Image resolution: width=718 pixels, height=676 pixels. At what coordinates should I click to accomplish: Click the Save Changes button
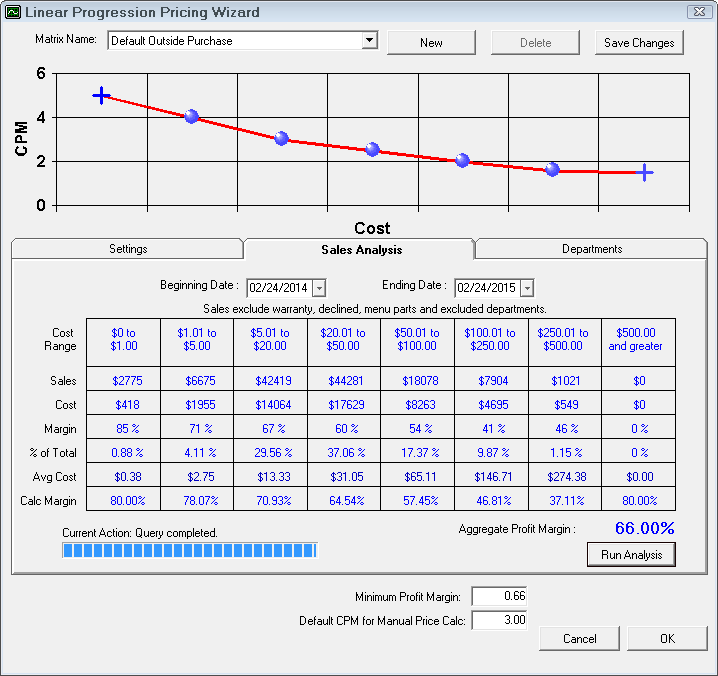coord(639,43)
